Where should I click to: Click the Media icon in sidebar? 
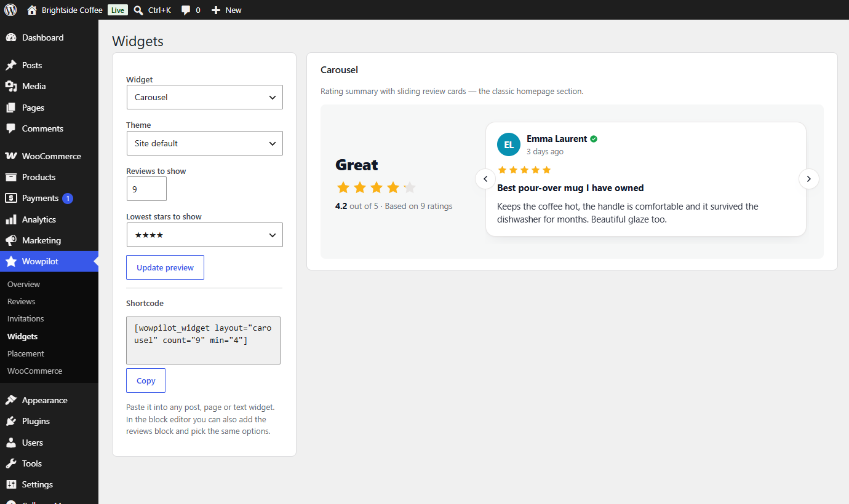coord(11,86)
